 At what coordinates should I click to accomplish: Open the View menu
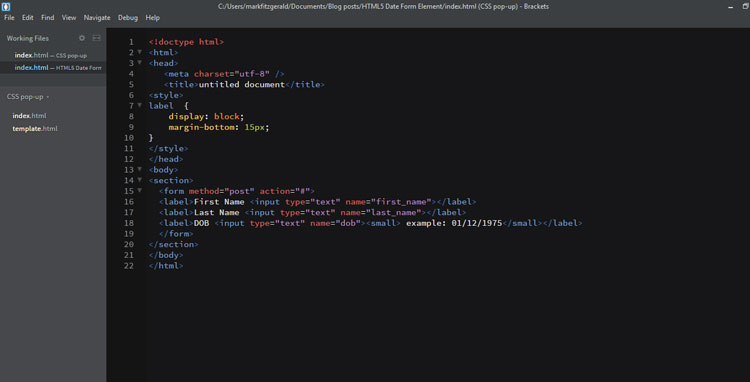point(69,18)
